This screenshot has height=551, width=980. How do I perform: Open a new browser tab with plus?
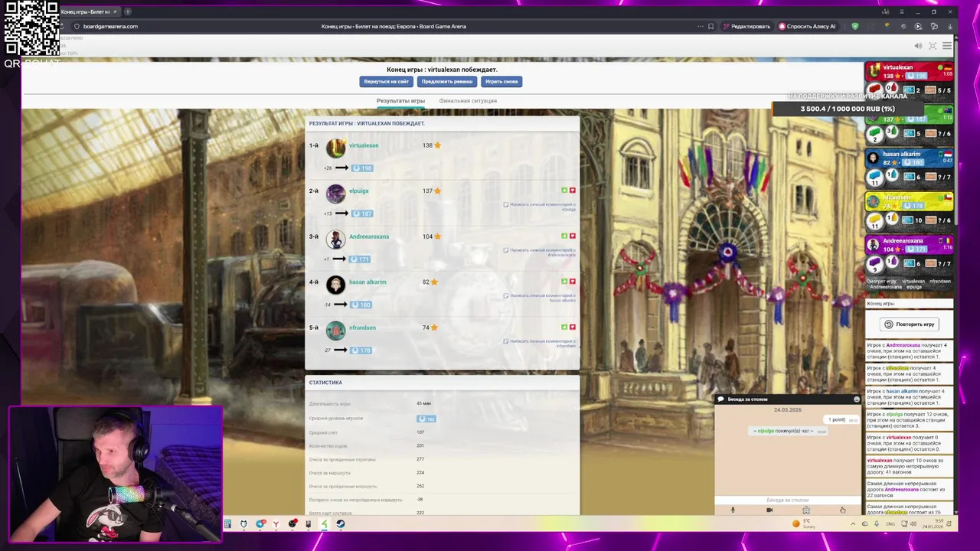[x=127, y=11]
